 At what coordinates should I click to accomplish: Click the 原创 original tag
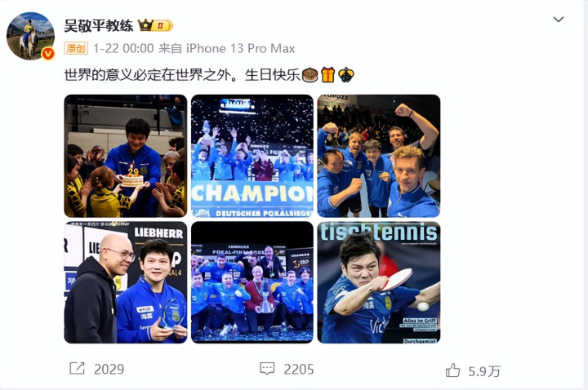point(76,48)
